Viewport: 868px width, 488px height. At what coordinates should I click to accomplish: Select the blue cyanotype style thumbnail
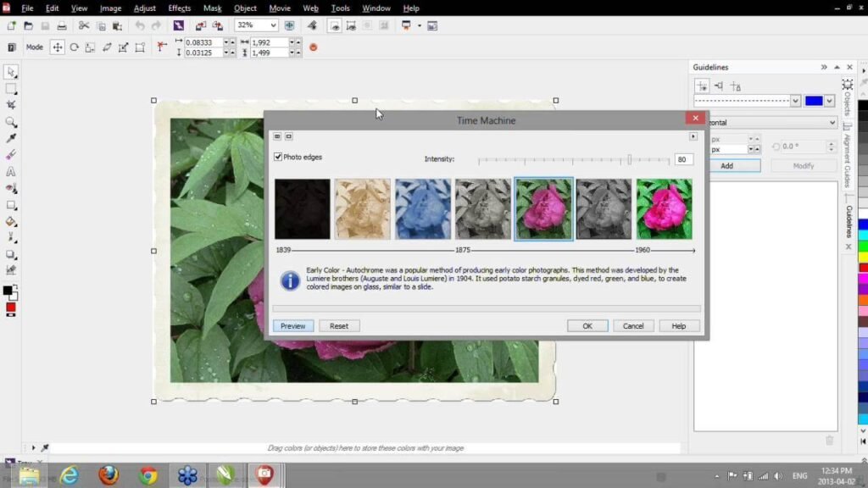(x=423, y=209)
